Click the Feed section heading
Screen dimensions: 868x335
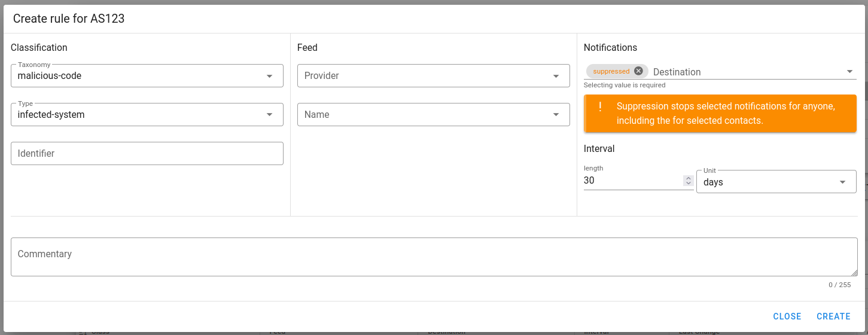(307, 48)
